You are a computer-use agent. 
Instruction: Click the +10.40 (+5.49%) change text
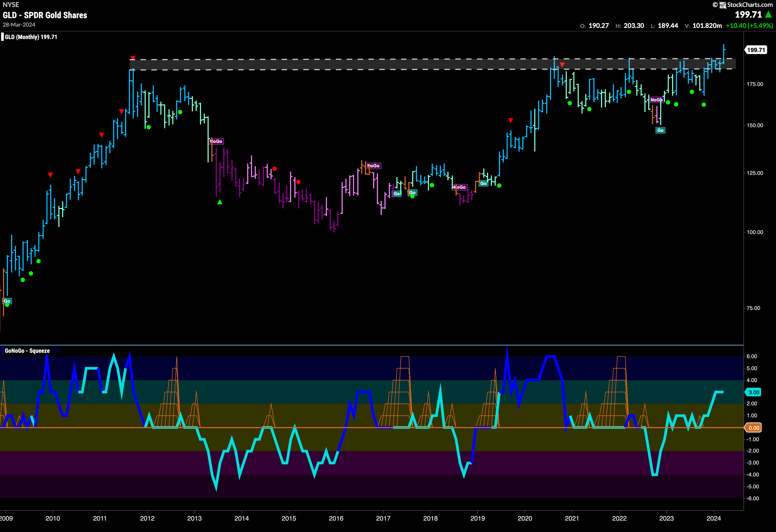[750, 26]
